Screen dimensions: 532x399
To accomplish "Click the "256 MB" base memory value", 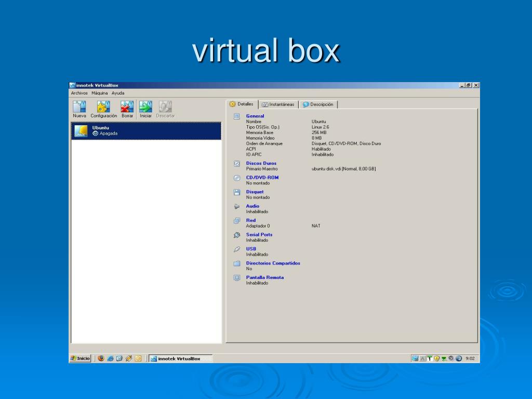I will tap(319, 132).
